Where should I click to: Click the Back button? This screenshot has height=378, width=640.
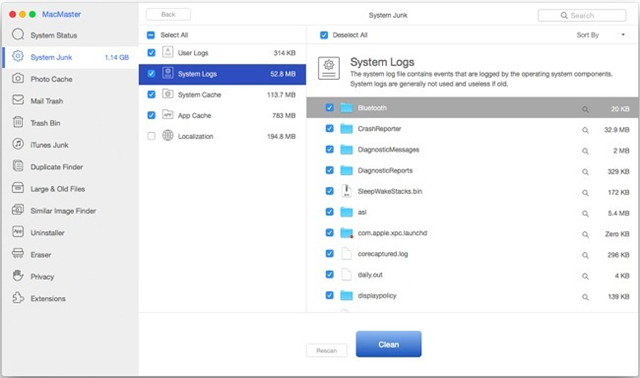pyautogui.click(x=168, y=15)
